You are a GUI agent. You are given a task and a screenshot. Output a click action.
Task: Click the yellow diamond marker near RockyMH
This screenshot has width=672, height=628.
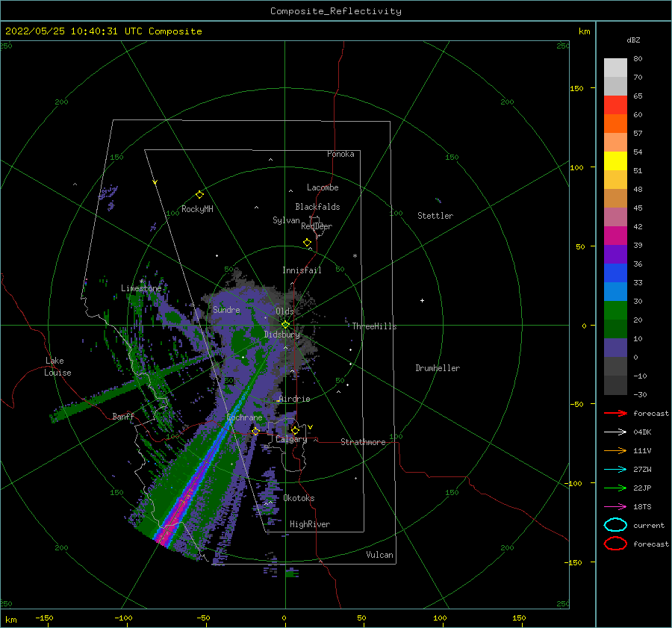pyautogui.click(x=199, y=195)
